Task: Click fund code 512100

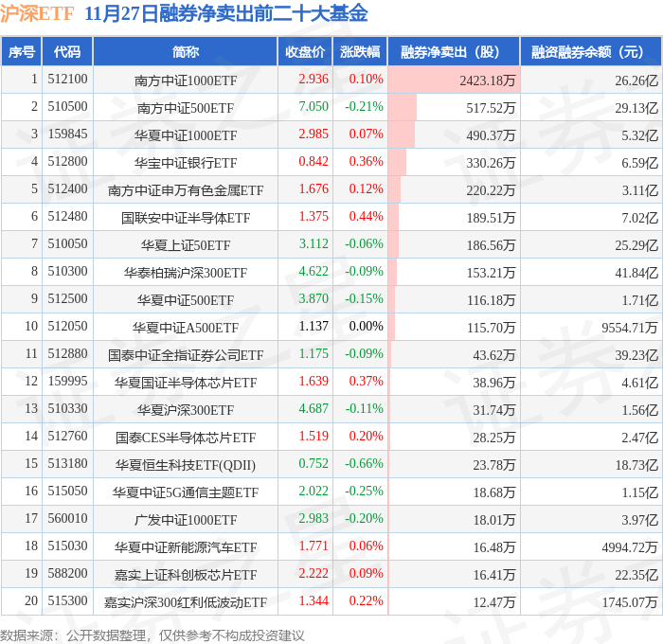Action: tap(67, 79)
